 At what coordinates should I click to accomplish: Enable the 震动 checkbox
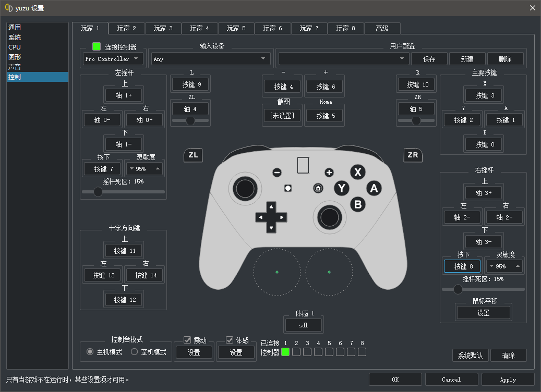pos(187,340)
